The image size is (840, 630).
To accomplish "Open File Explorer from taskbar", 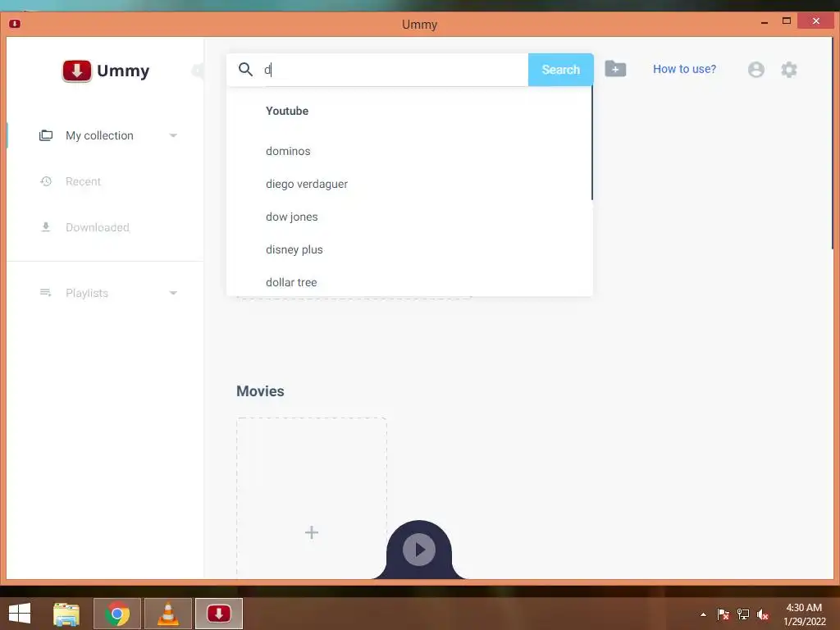I will (66, 614).
